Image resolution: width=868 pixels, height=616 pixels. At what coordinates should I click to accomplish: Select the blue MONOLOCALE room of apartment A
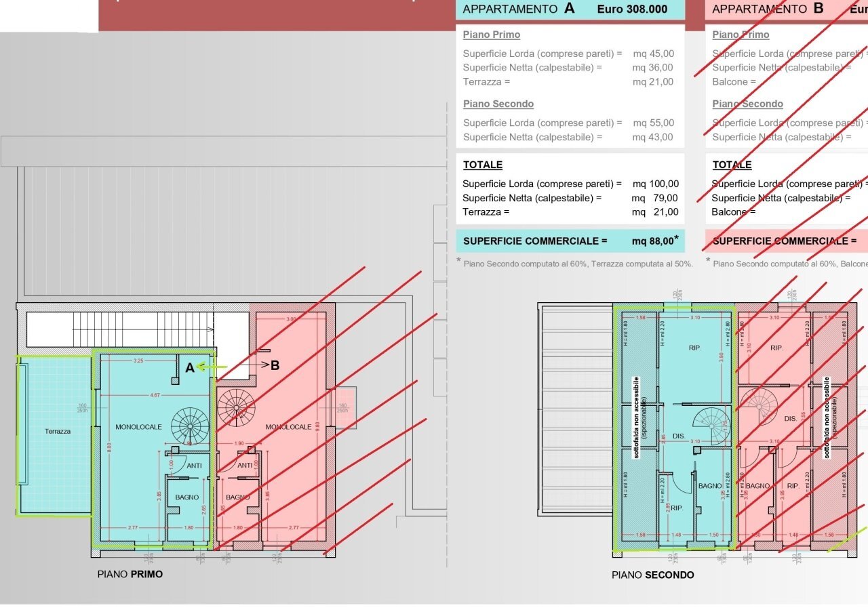click(139, 427)
